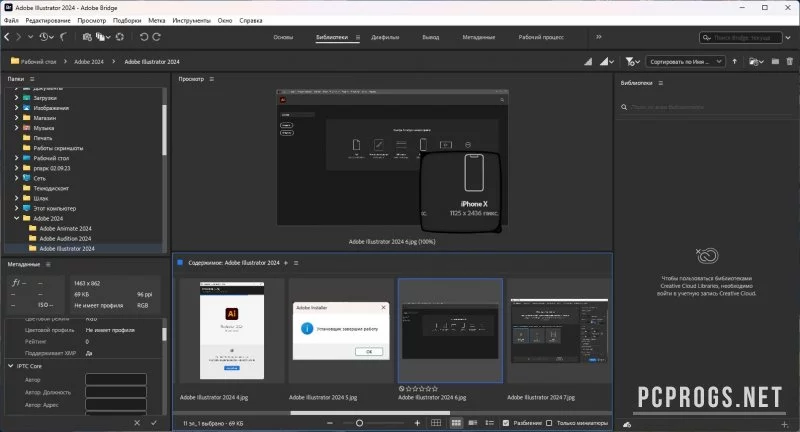Viewport: 800px width, 432px height.
Task: Go back with the left arrow
Action: (7, 37)
